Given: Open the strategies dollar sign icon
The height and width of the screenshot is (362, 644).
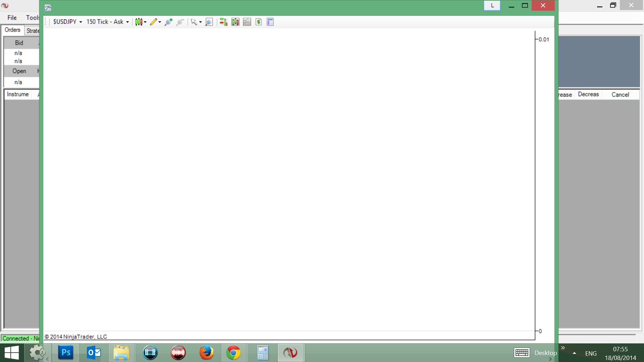Looking at the screenshot, I should click(x=258, y=22).
